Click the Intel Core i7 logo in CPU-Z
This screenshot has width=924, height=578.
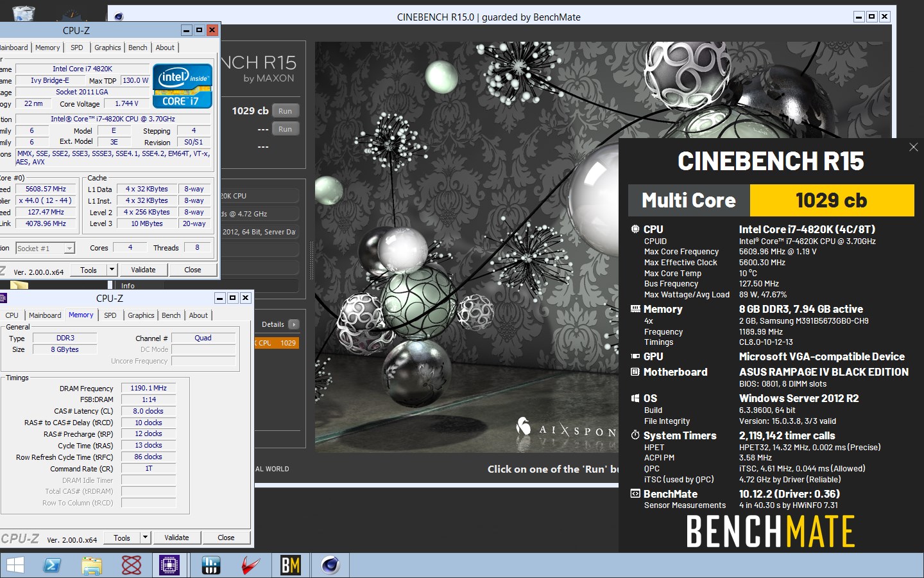(182, 86)
